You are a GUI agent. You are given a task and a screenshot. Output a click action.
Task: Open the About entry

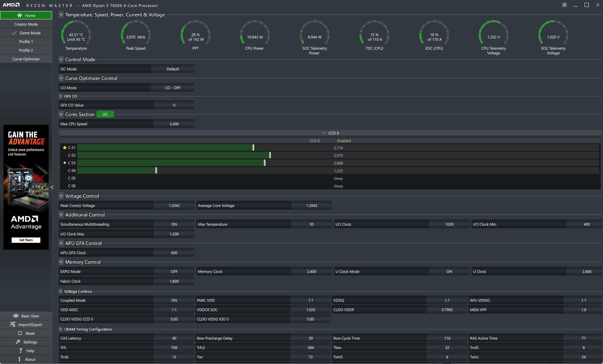pos(26,359)
